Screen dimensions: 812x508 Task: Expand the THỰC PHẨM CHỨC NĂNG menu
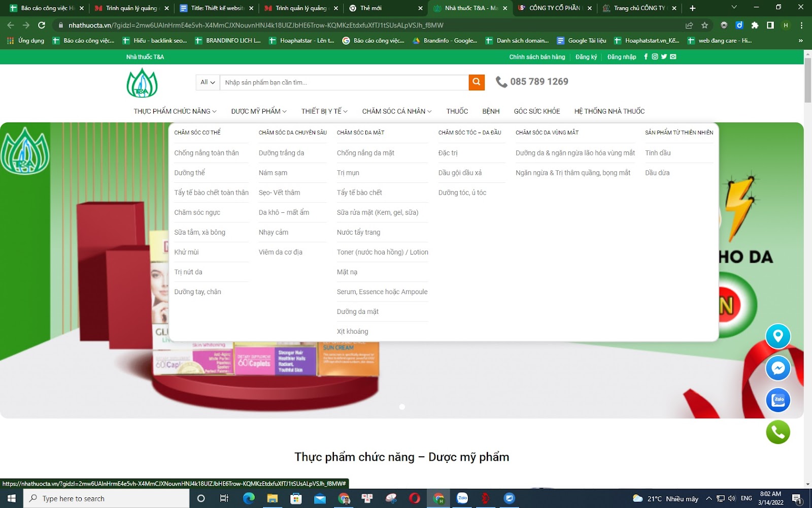pos(175,111)
